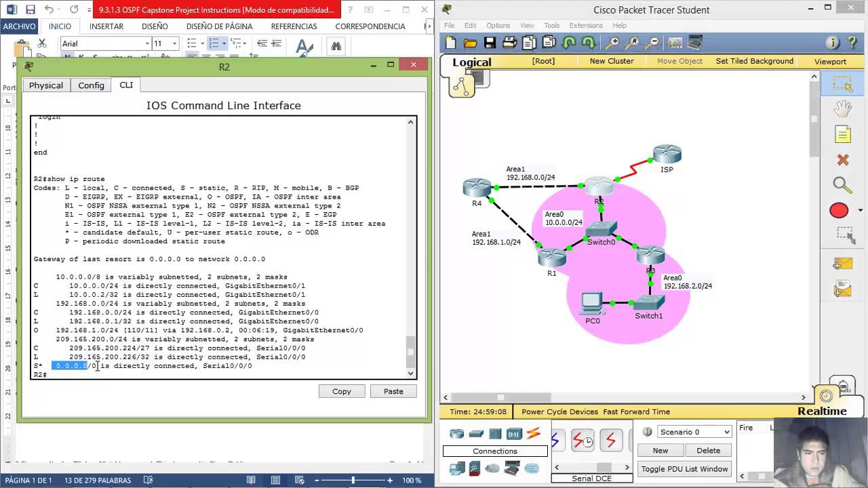The height and width of the screenshot is (488, 868).
Task: Toggle the Logical workspace tab
Action: pyautogui.click(x=471, y=62)
